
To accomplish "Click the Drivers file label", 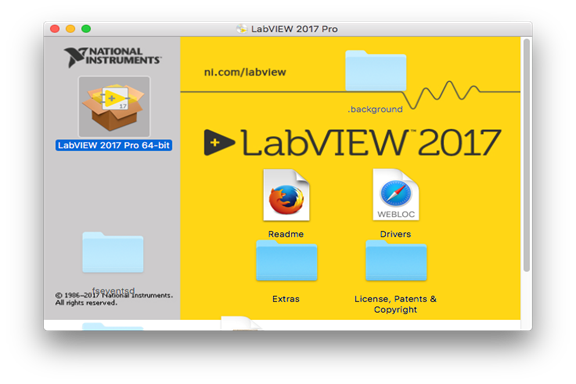I will (x=395, y=234).
